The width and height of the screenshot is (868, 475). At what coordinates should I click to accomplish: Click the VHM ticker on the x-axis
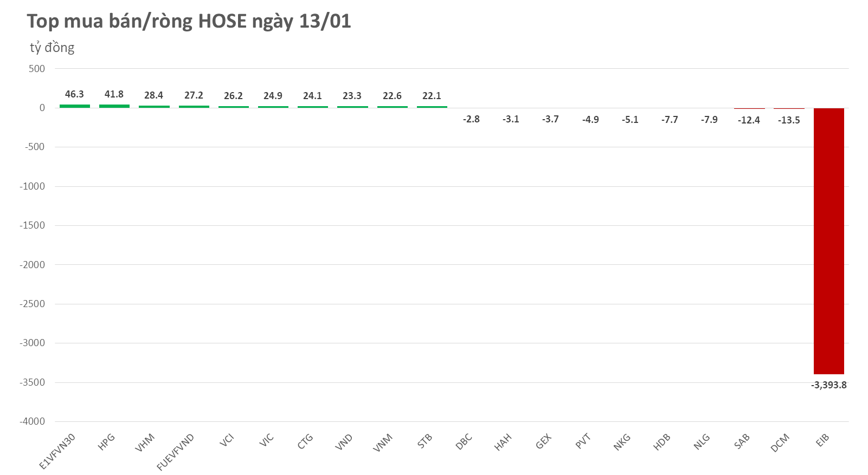pyautogui.click(x=145, y=443)
